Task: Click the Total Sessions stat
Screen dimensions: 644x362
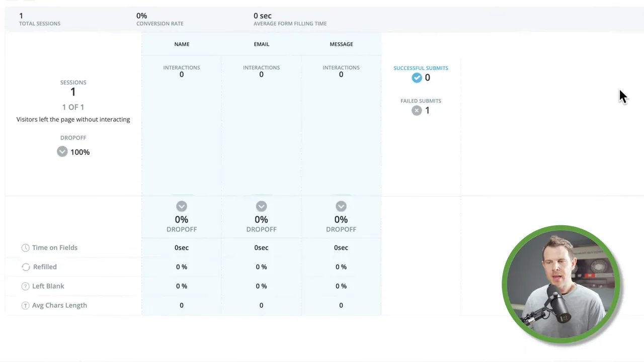Action: point(39,19)
